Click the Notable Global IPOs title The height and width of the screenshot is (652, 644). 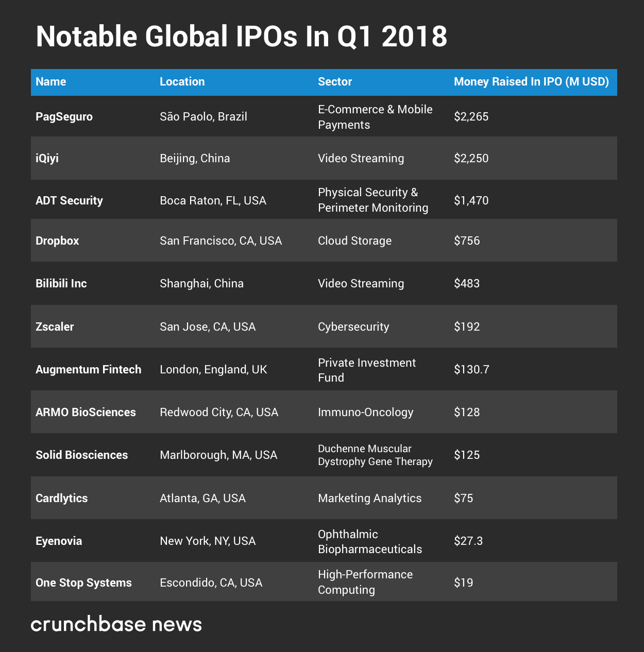[x=241, y=37]
